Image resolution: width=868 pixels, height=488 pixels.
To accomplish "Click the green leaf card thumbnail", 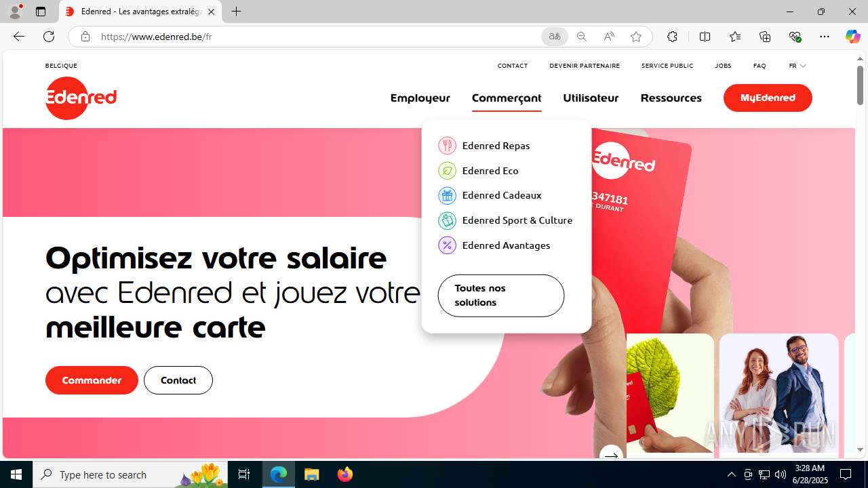I will pyautogui.click(x=670, y=393).
